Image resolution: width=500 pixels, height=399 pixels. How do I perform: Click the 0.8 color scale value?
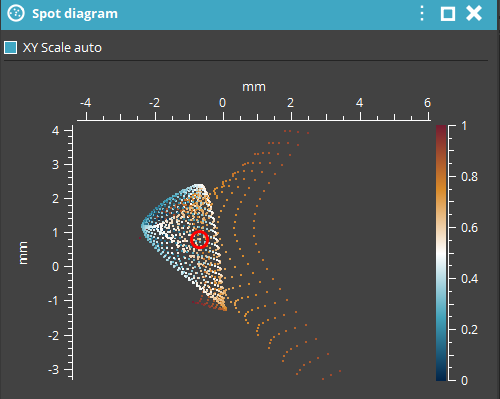[x=469, y=177]
